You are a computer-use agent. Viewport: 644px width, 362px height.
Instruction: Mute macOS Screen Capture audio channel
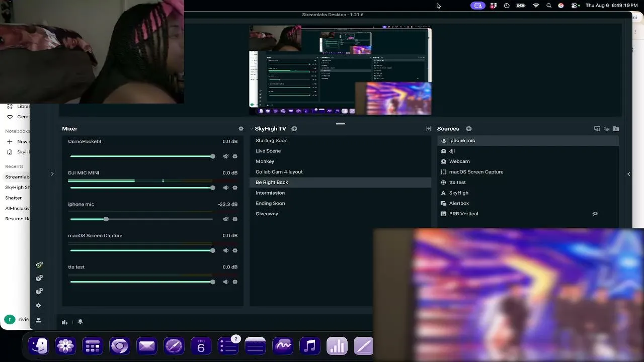coord(226,250)
